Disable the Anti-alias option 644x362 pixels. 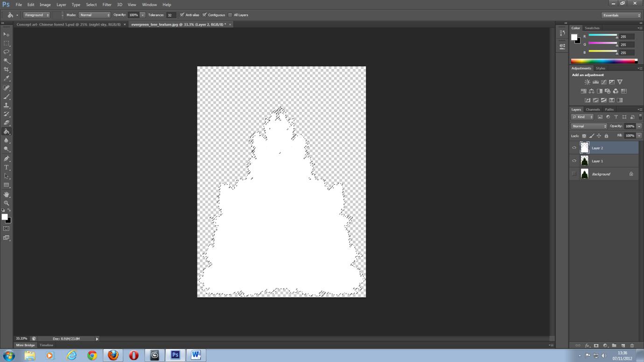tap(182, 15)
